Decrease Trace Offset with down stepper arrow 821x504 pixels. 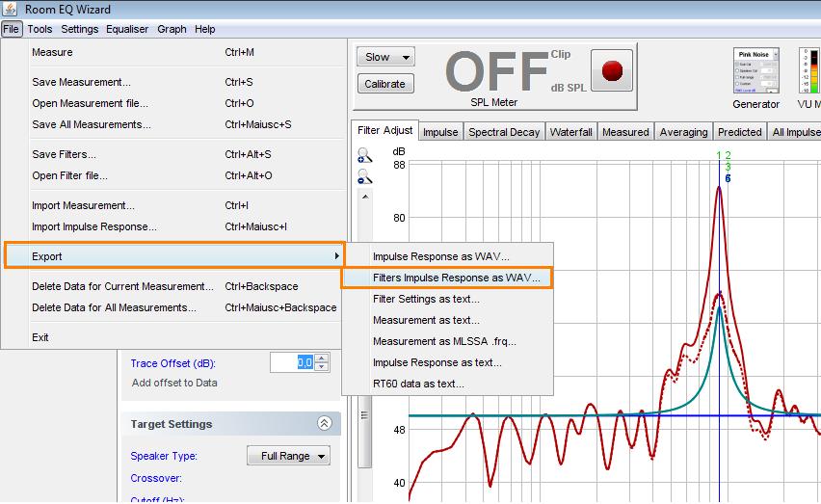pyautogui.click(x=323, y=366)
